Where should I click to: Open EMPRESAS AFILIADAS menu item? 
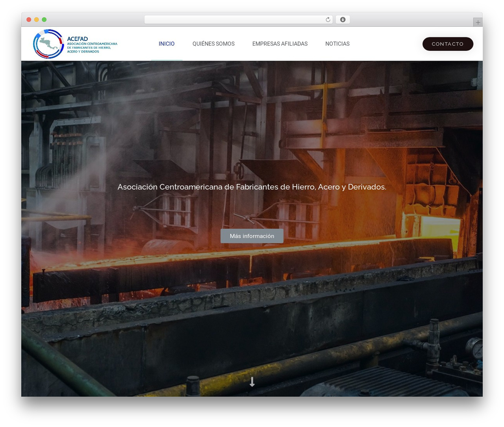280,44
